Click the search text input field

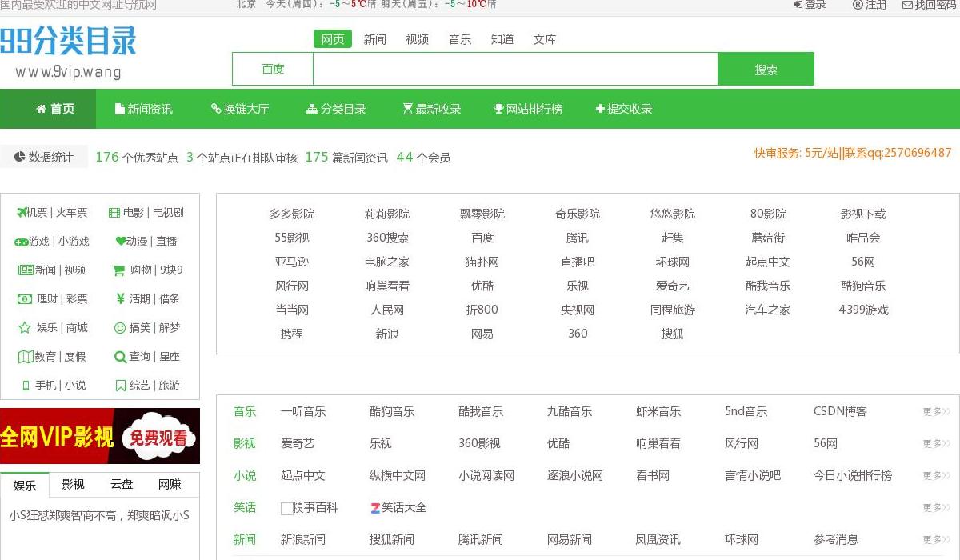(x=515, y=69)
